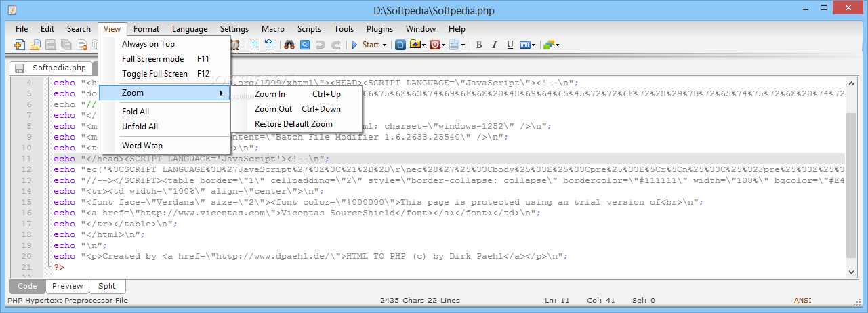Click the indent lines toolbar icon
The height and width of the screenshot is (313, 868).
pyautogui.click(x=254, y=45)
